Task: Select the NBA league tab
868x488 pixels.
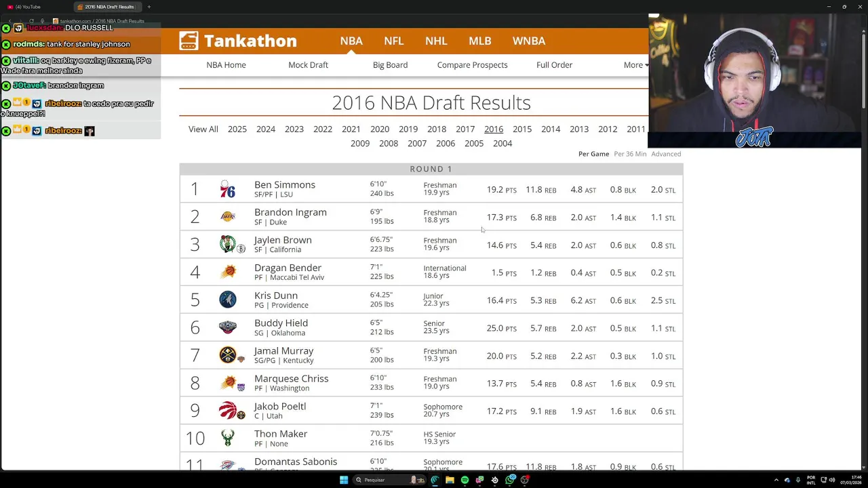Action: 351,41
